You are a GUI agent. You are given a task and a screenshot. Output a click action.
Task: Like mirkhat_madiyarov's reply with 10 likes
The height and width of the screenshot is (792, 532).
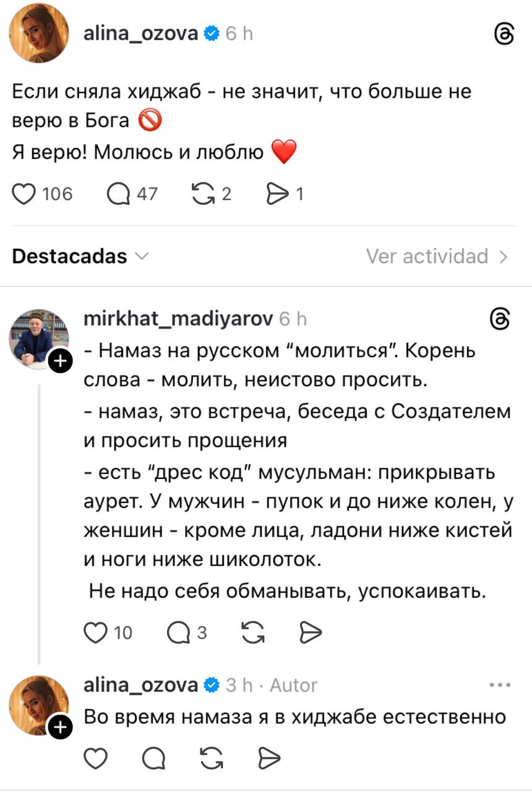pyautogui.click(x=95, y=632)
